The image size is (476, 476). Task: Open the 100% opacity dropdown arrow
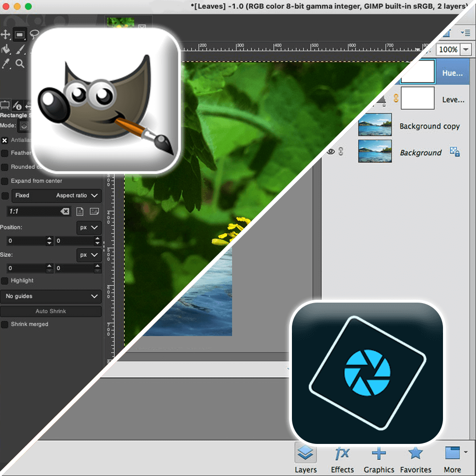(x=466, y=49)
